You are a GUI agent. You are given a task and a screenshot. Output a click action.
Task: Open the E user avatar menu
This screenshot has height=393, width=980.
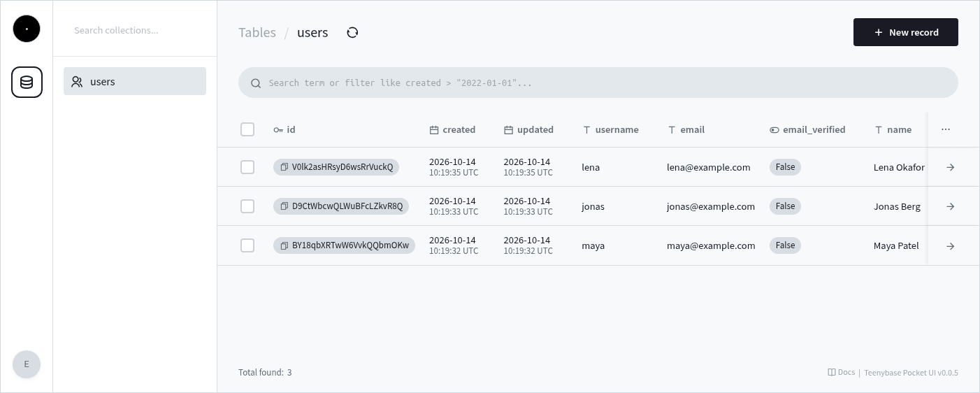tap(27, 364)
